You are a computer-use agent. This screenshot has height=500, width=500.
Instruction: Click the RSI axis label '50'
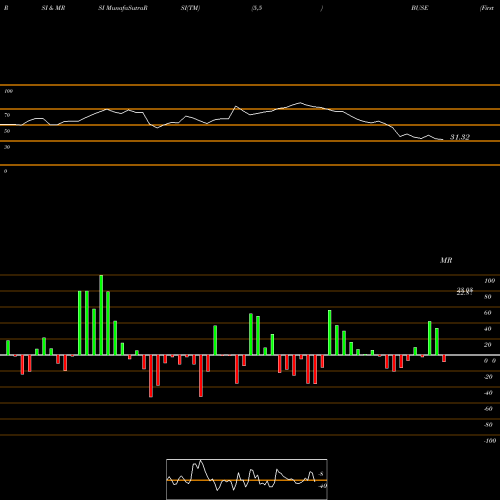(x=7, y=131)
